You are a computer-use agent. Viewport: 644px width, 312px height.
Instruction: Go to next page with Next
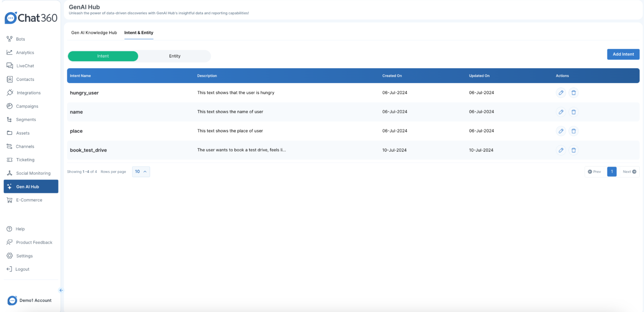pyautogui.click(x=629, y=172)
